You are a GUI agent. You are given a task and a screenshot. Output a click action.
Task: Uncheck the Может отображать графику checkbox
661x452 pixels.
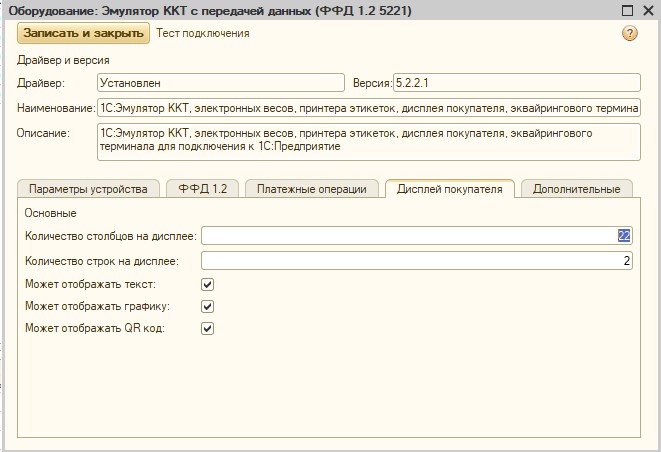coord(208,306)
